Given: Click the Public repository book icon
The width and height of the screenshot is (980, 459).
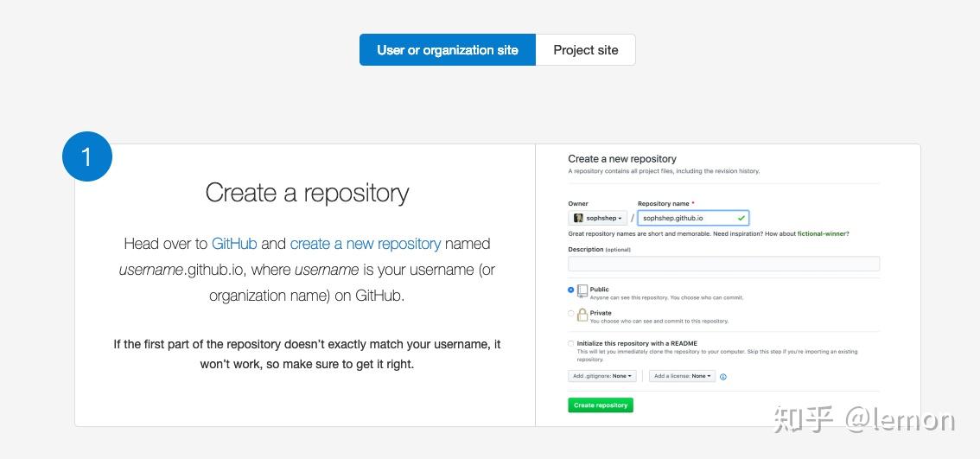Looking at the screenshot, I should pyautogui.click(x=582, y=290).
